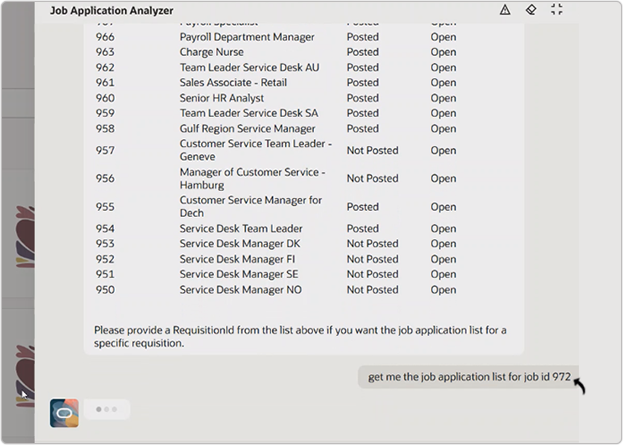The image size is (623, 445).
Task: Select Gulf Region Service Manager row
Action: 276,129
